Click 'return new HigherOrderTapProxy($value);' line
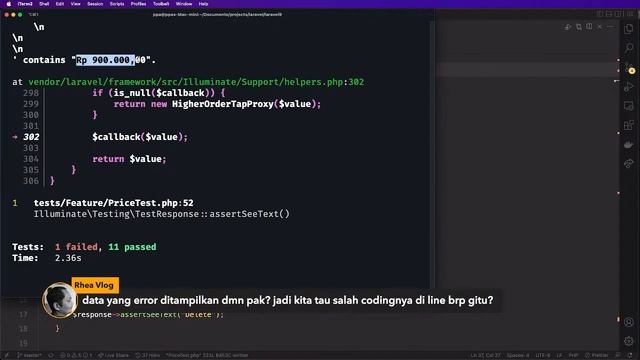This screenshot has height=360, width=640. (x=217, y=104)
